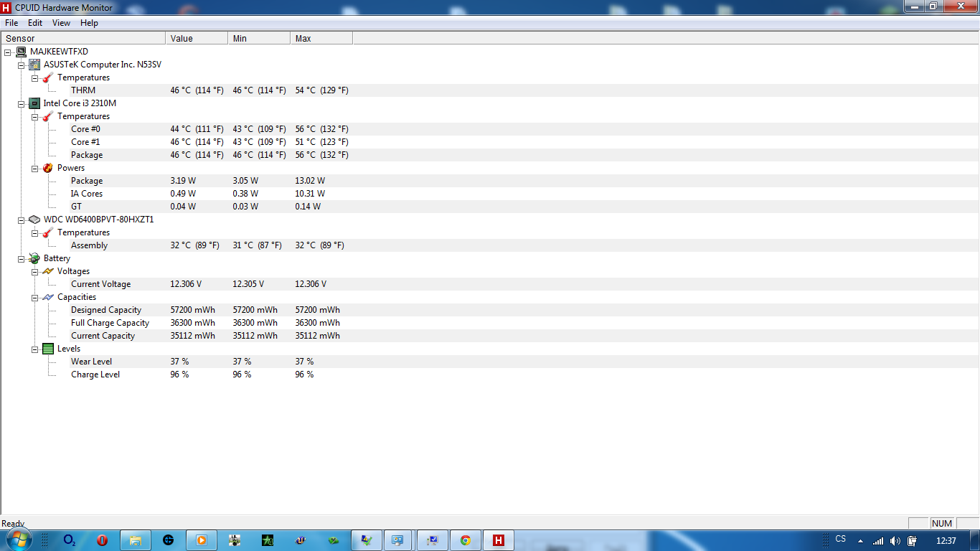Open the Edit menu
The image size is (980, 551).
pos(35,23)
